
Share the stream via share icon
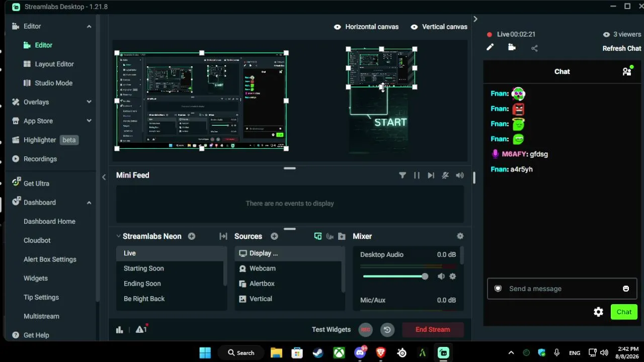pyautogui.click(x=534, y=48)
